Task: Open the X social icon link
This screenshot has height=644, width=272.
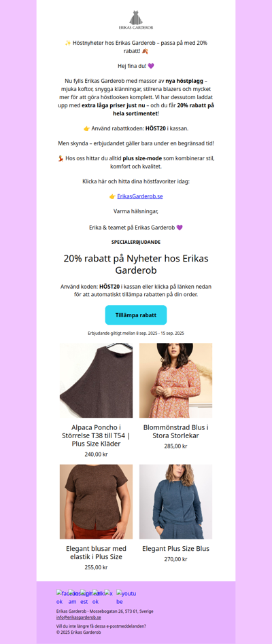Action: [x=109, y=594]
